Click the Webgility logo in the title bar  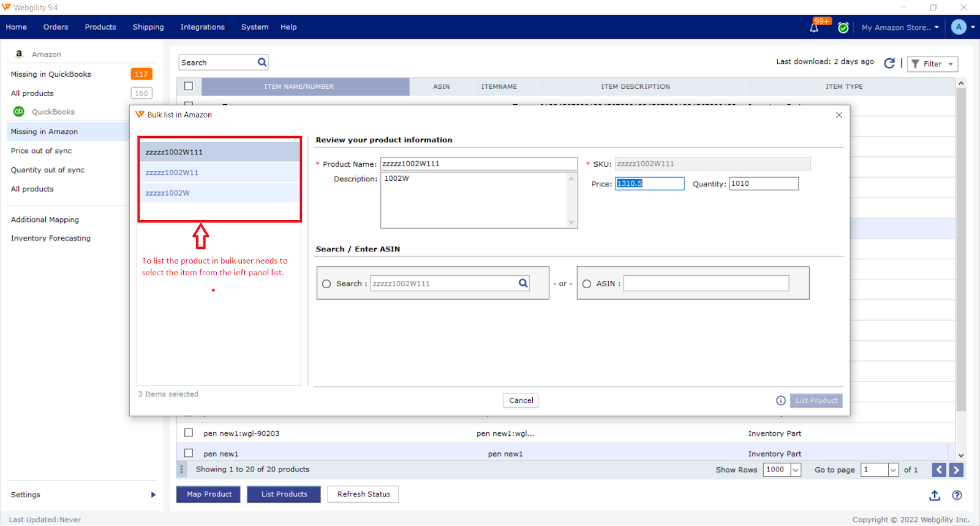6,7
